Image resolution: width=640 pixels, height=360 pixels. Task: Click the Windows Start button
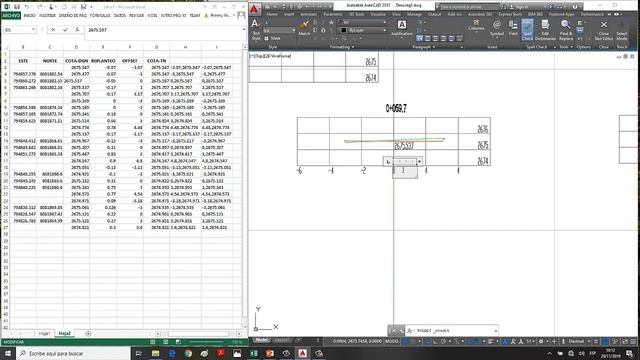tap(8, 353)
